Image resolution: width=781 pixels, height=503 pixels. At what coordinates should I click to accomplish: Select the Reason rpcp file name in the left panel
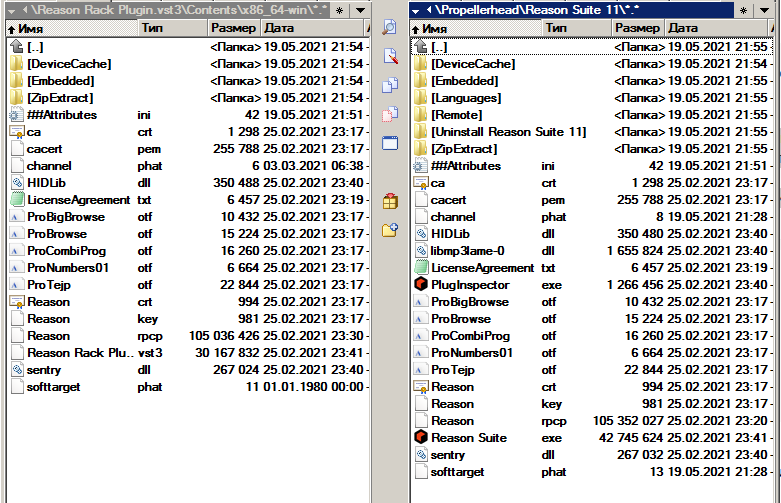[48, 336]
